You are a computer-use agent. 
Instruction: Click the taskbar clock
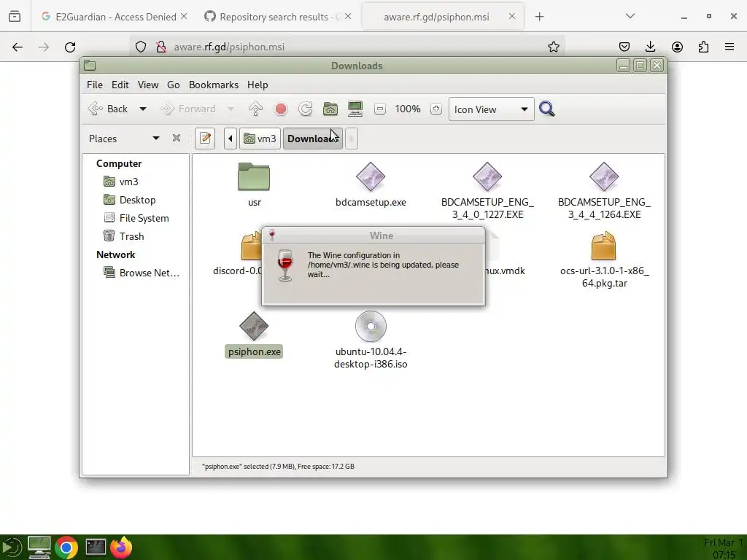[x=723, y=548]
